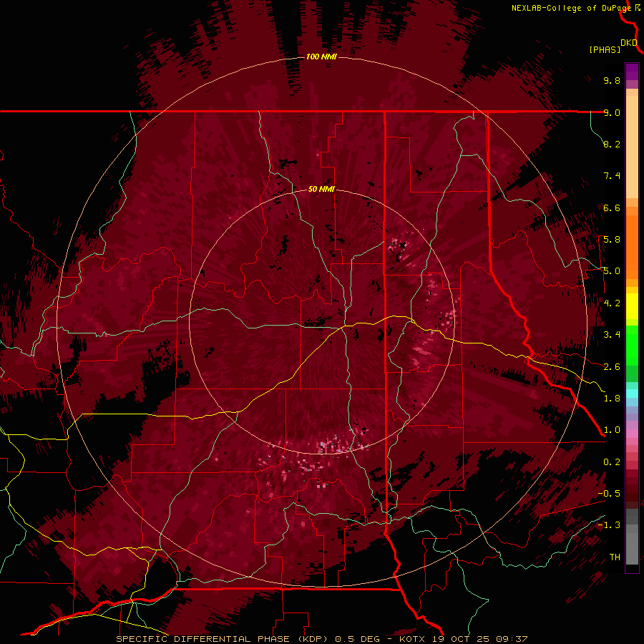Viewport: 644px width, 644px height.
Task: Click the TH threshold legend label
Action: pos(615,557)
